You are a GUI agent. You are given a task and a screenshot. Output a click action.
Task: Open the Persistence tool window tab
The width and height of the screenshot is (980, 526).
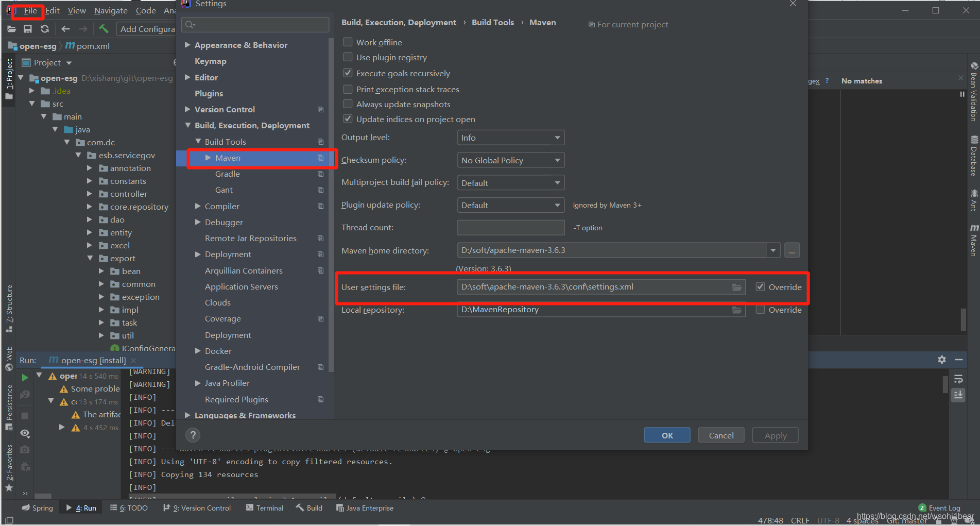(9, 408)
